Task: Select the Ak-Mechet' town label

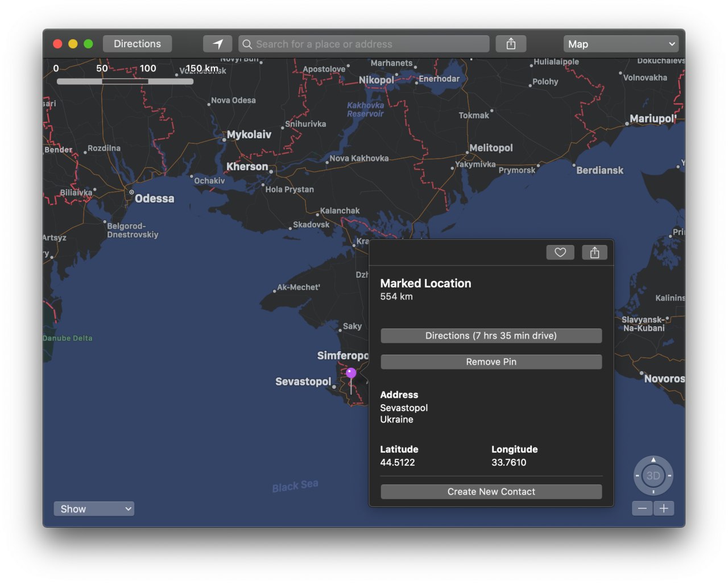Action: pos(299,287)
